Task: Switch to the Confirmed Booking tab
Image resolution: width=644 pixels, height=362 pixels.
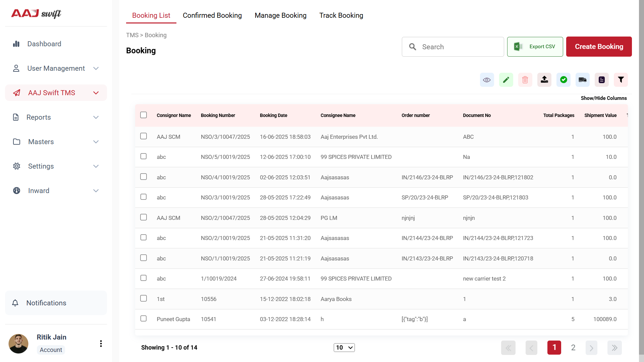Action: (212, 15)
